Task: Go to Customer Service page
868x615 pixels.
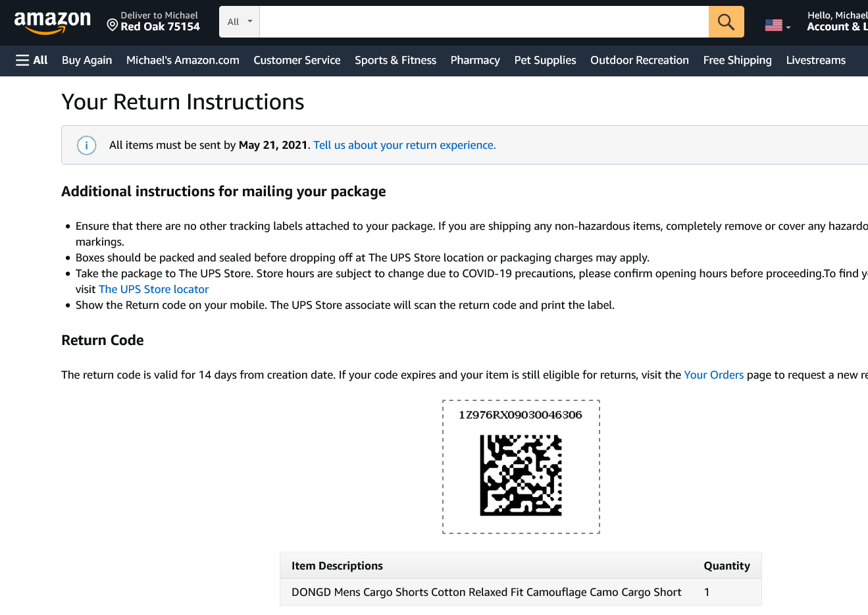Action: [x=297, y=61]
